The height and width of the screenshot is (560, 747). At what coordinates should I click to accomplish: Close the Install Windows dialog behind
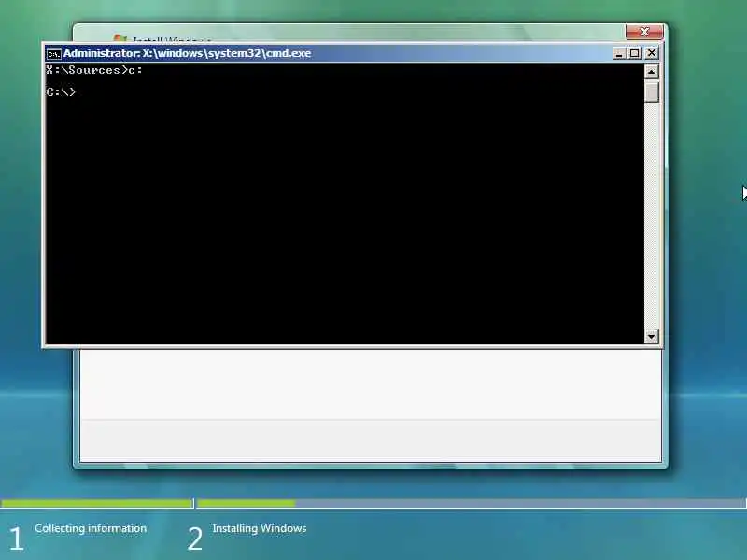644,32
